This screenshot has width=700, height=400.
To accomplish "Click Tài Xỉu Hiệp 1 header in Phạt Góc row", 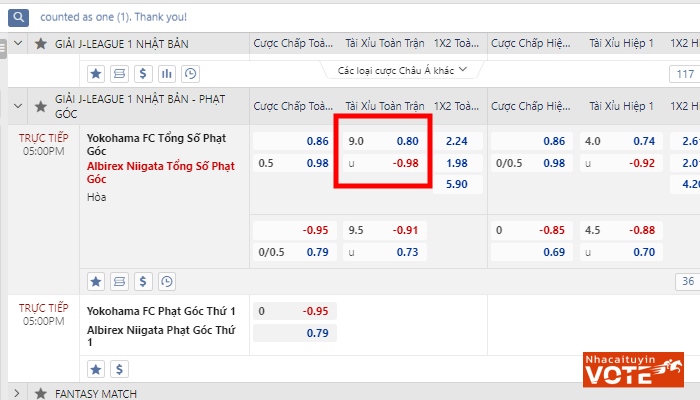I will tap(621, 106).
